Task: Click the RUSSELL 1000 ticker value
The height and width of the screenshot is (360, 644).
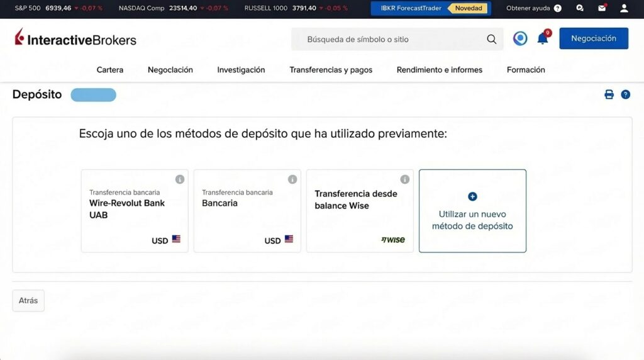Action: [304, 8]
